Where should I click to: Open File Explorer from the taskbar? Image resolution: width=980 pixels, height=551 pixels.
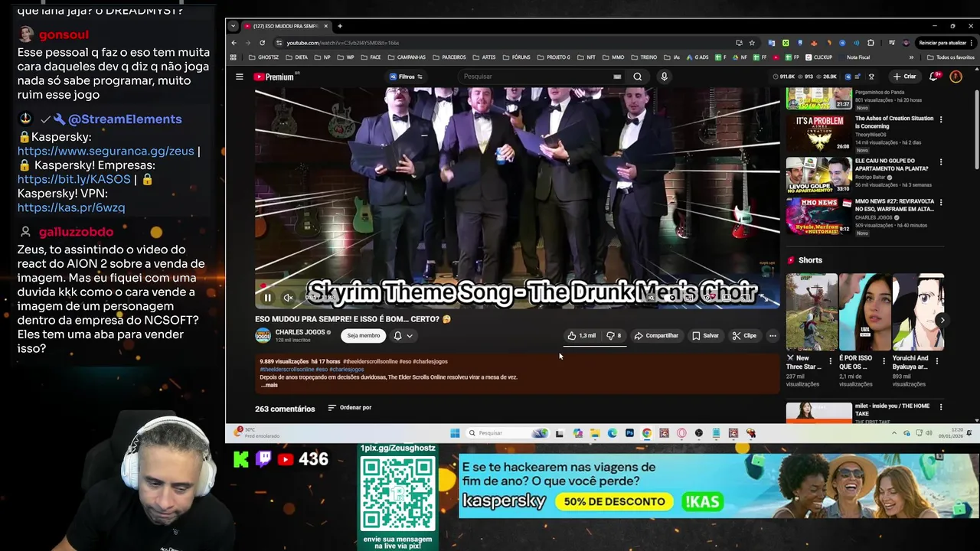[594, 433]
